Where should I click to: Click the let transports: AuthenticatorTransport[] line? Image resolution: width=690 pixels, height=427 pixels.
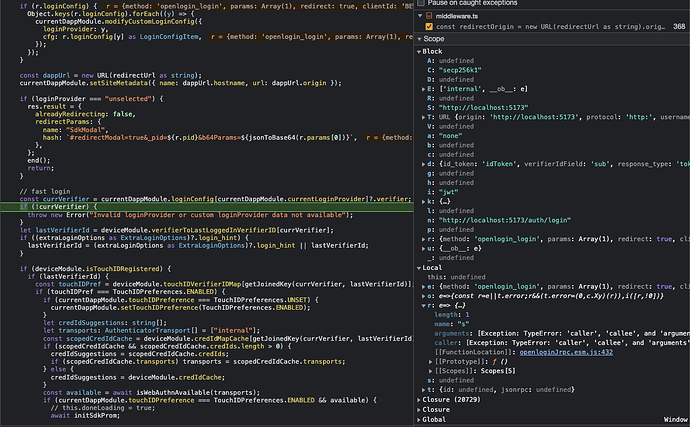click(151, 331)
